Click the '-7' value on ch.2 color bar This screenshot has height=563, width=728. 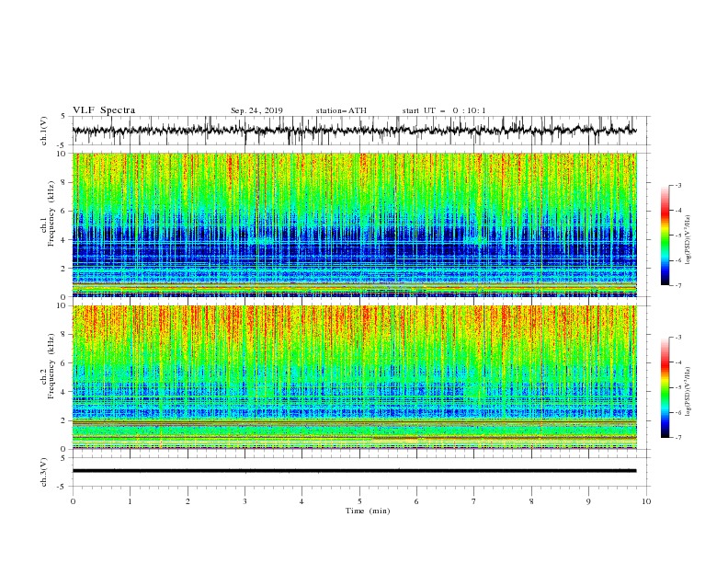[x=677, y=438]
